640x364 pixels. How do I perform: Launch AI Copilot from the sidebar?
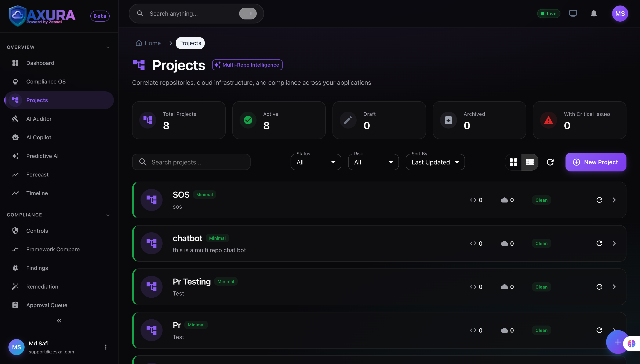click(38, 137)
